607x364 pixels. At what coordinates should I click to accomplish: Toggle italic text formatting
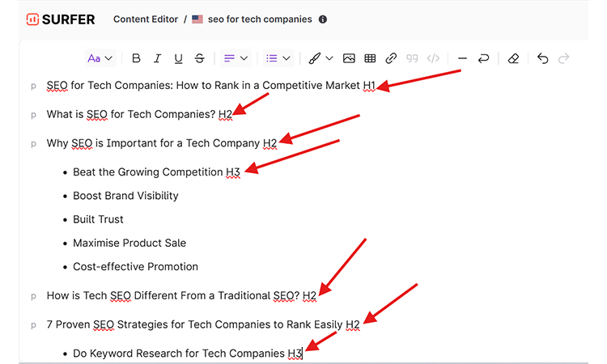click(x=157, y=58)
